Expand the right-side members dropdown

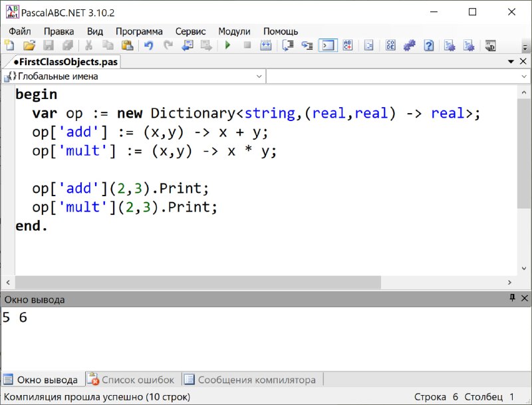[525, 76]
